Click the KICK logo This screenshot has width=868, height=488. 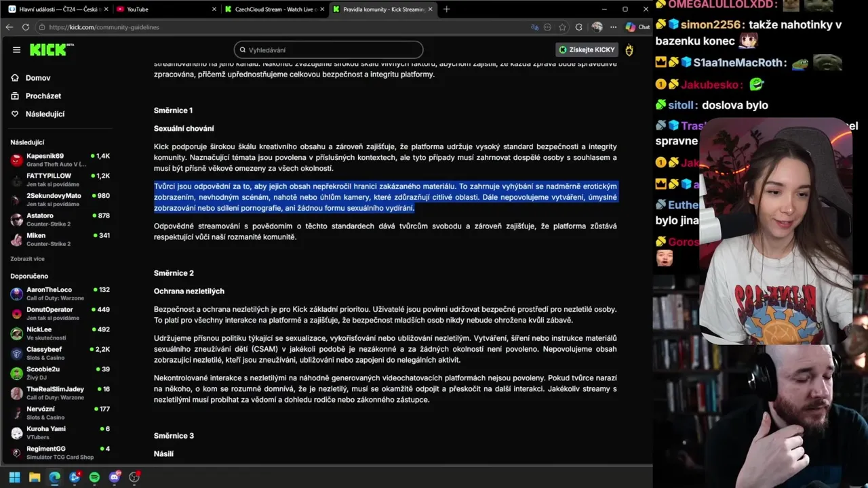point(49,49)
